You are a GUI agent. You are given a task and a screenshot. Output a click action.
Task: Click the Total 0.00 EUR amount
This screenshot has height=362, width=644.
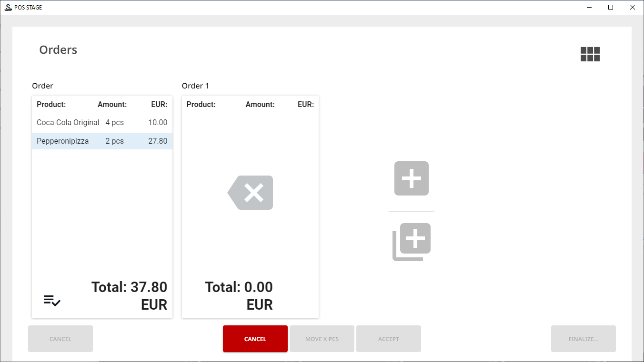coord(239,295)
